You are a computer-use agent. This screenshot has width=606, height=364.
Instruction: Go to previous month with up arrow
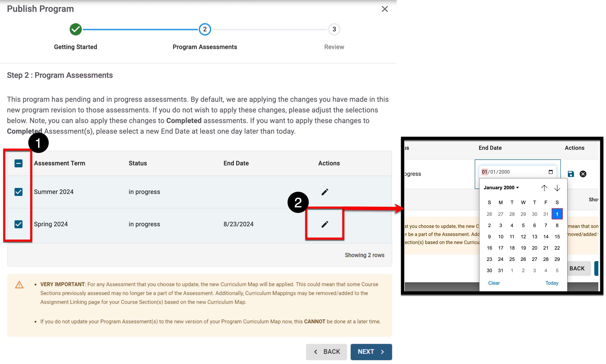tap(544, 188)
